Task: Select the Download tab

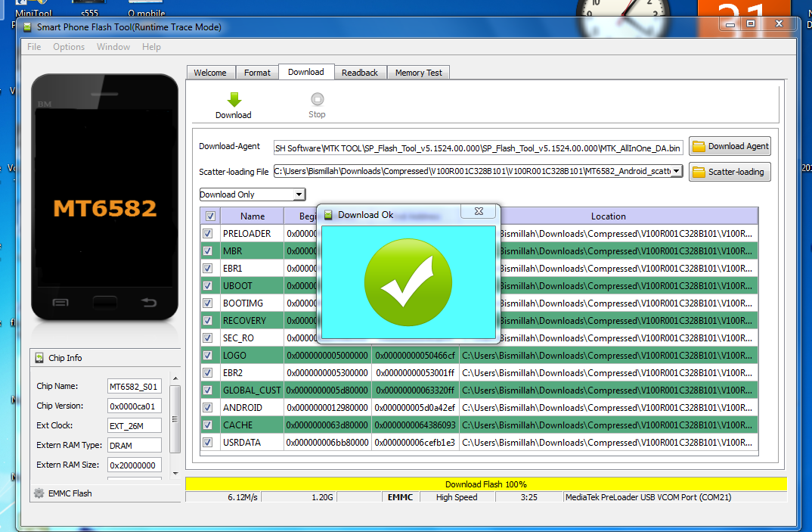Action: click(x=306, y=72)
